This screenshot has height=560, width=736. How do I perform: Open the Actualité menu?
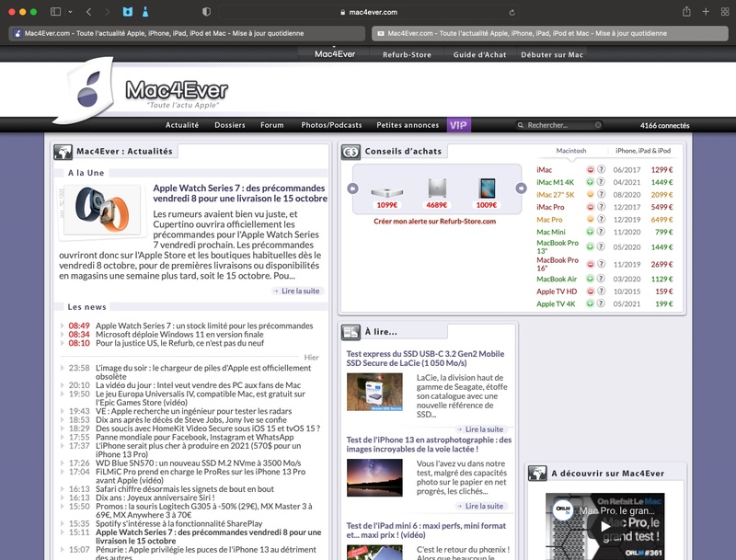(181, 125)
